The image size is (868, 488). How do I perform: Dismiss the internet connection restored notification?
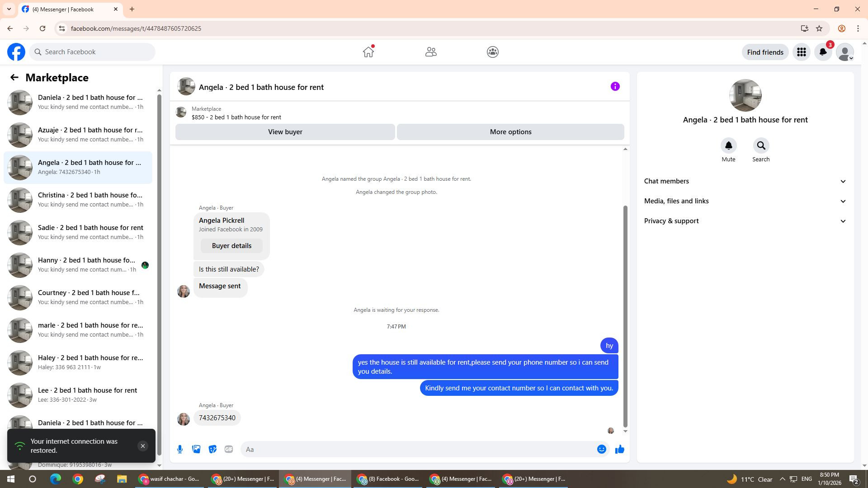(x=142, y=446)
